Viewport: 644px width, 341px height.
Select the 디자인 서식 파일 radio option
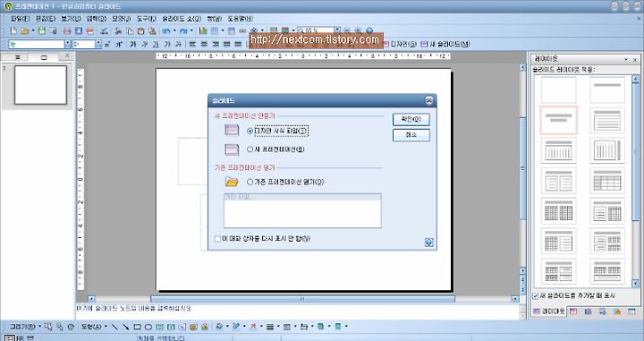tap(250, 131)
